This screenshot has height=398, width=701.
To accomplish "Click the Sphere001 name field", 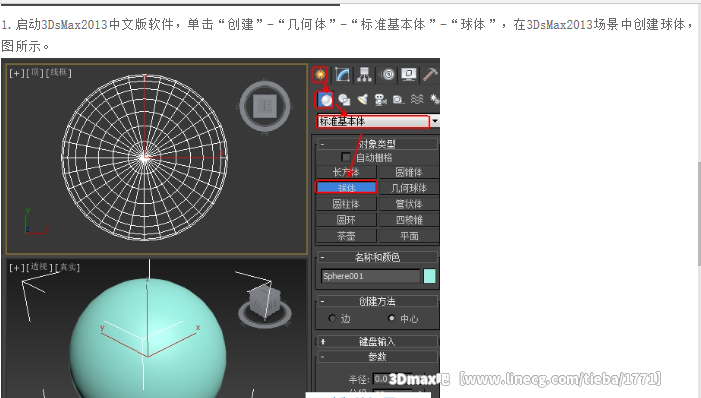I will click(x=371, y=276).
